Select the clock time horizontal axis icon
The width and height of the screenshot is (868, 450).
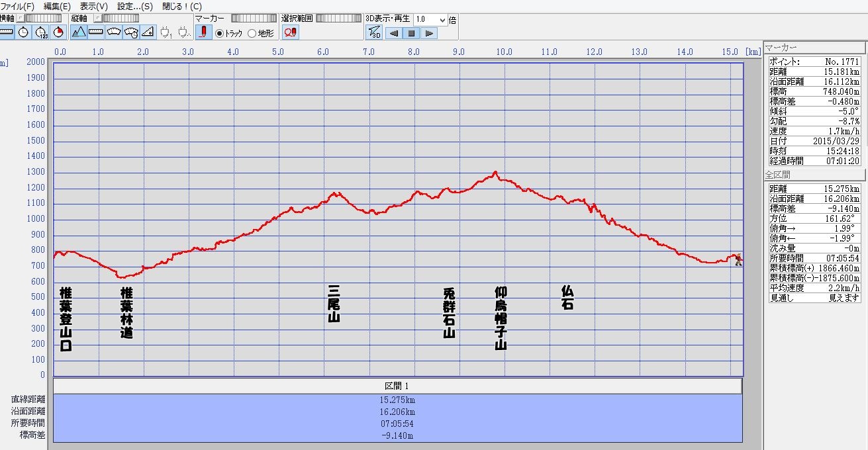(23, 32)
